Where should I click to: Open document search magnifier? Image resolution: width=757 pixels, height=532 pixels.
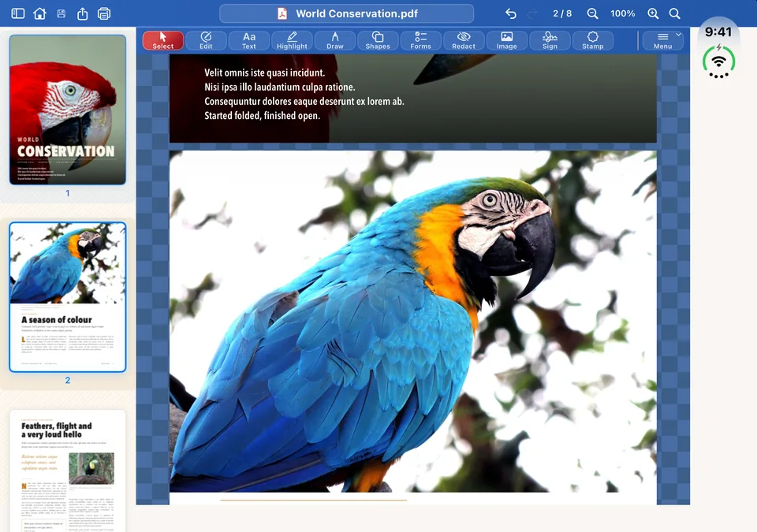coord(675,13)
